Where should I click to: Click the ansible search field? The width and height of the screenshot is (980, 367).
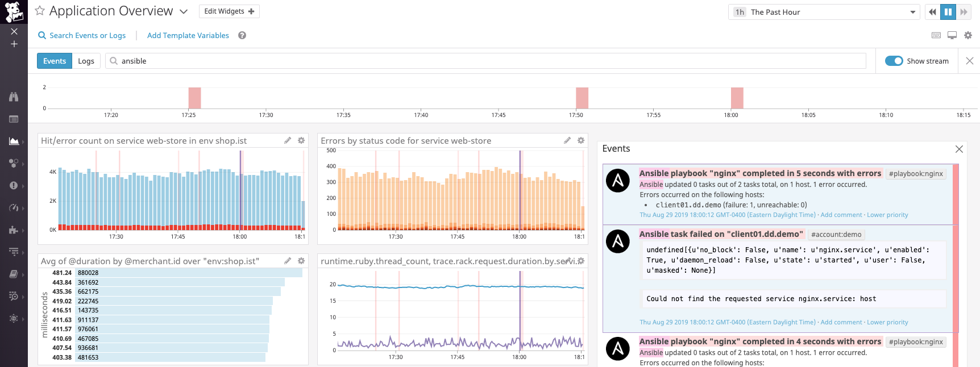point(485,61)
